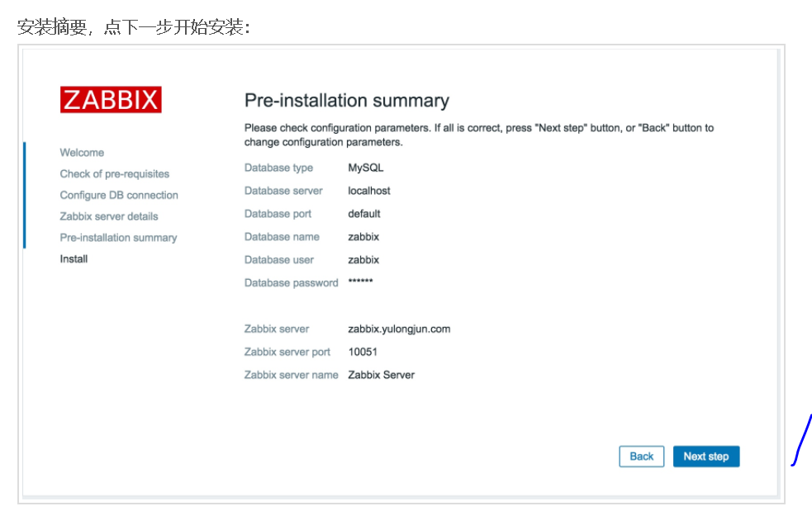Click the default database port value
This screenshot has width=812, height=511.
coord(364,214)
